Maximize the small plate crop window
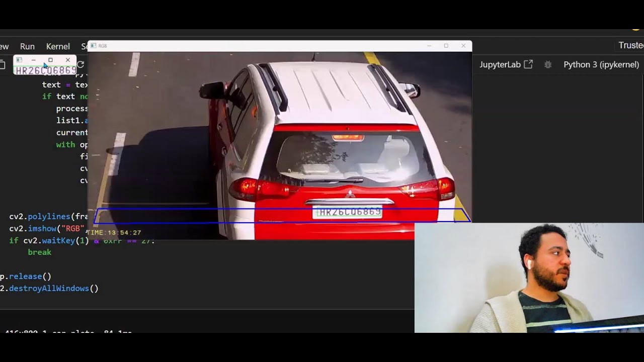This screenshot has height=362, width=644. (50, 60)
